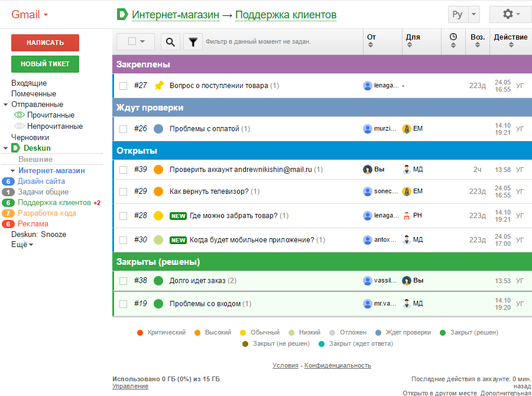The height and width of the screenshot is (396, 532).
Task: Tick the checkbox for ticket #38
Action: [123, 280]
